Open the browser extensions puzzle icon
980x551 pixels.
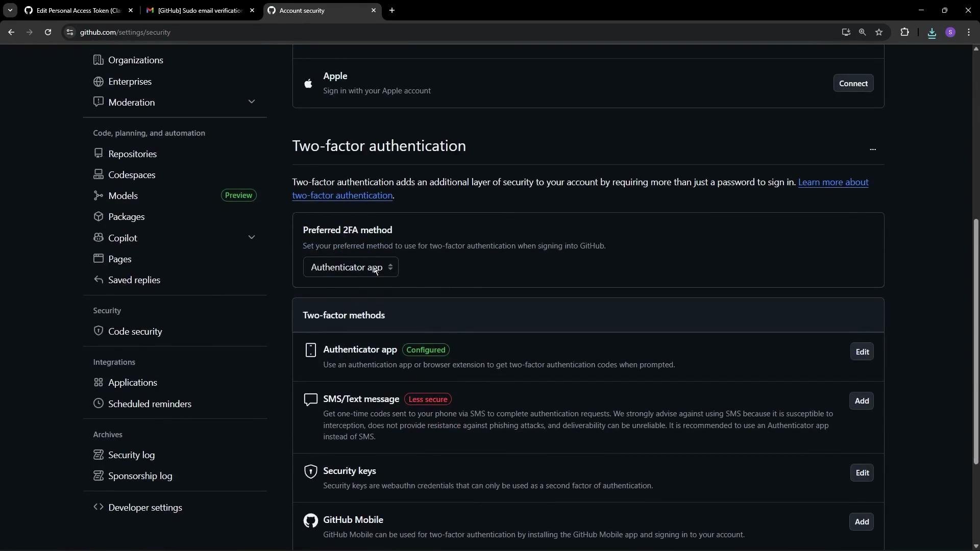pyautogui.click(x=904, y=32)
